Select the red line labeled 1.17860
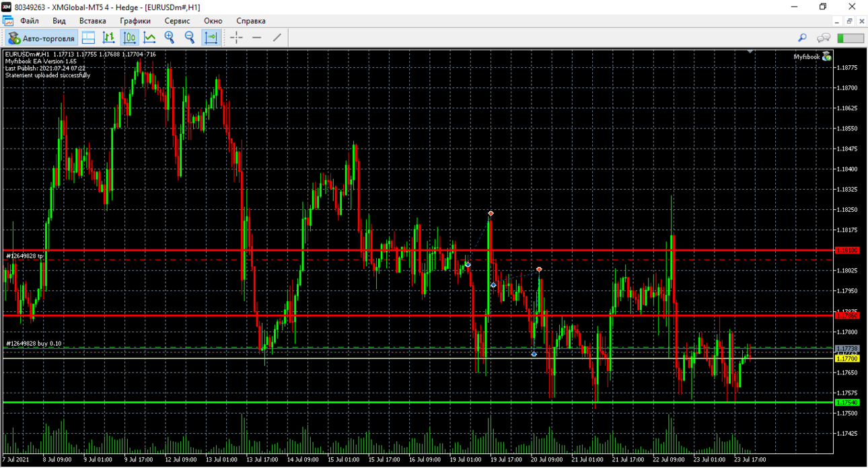 click(417, 315)
